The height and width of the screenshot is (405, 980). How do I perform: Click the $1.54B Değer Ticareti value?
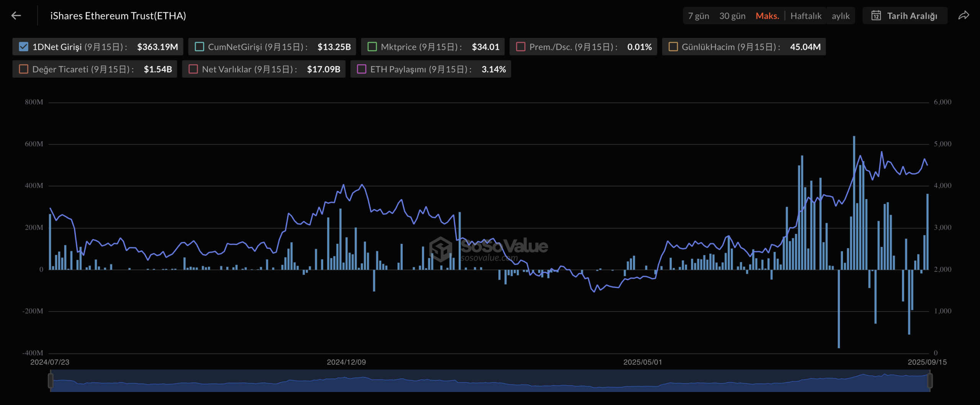coord(158,69)
